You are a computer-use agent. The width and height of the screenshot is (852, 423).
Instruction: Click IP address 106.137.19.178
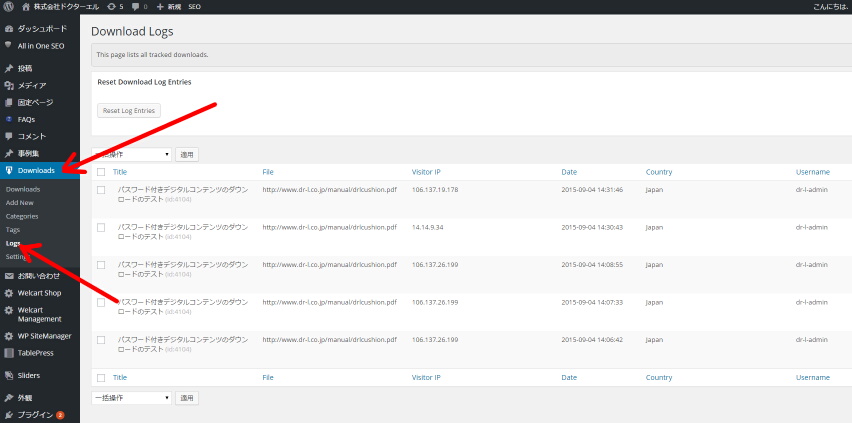pyautogui.click(x=435, y=190)
